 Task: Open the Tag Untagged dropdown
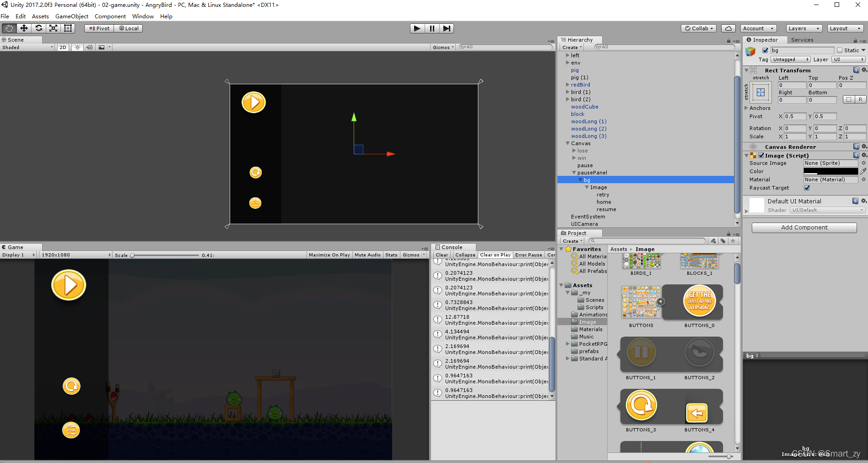pyautogui.click(x=791, y=60)
